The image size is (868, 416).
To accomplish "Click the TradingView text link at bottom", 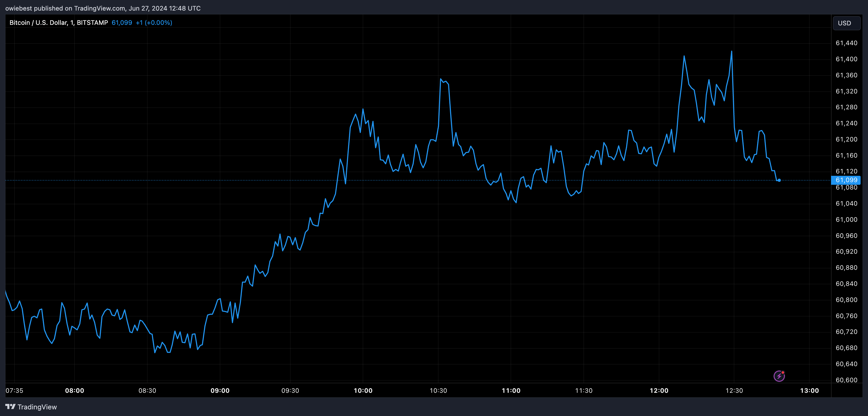I will pos(37,407).
